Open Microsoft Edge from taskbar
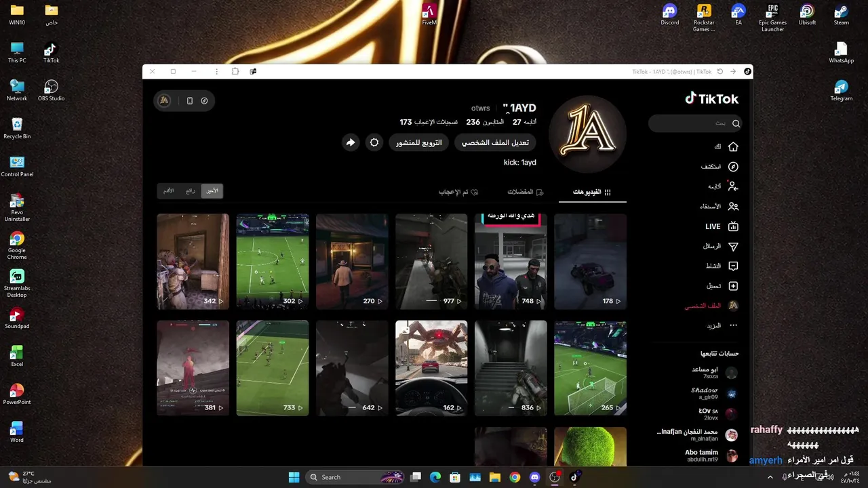Screen dimensions: 868x488 [x=435, y=477]
